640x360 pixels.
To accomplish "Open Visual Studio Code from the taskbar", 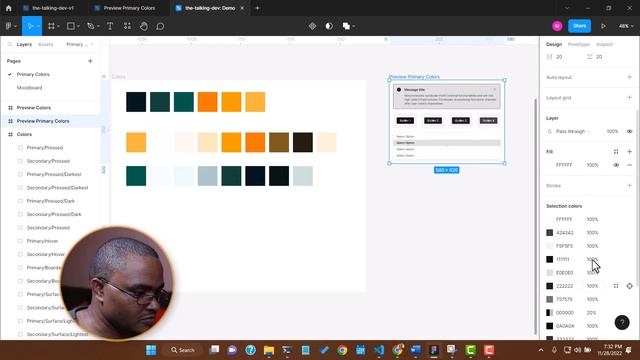I will (x=379, y=350).
